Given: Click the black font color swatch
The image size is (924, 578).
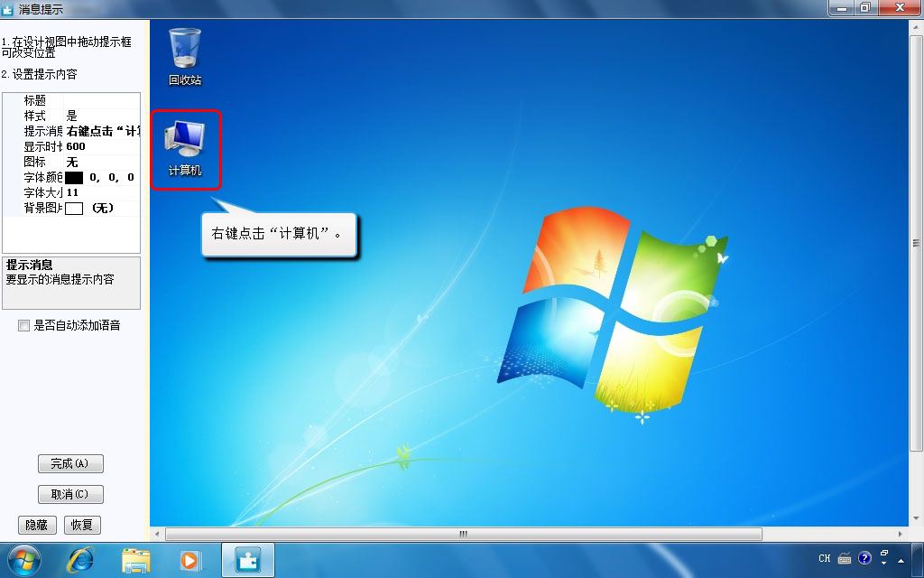Looking at the screenshot, I should pyautogui.click(x=74, y=178).
